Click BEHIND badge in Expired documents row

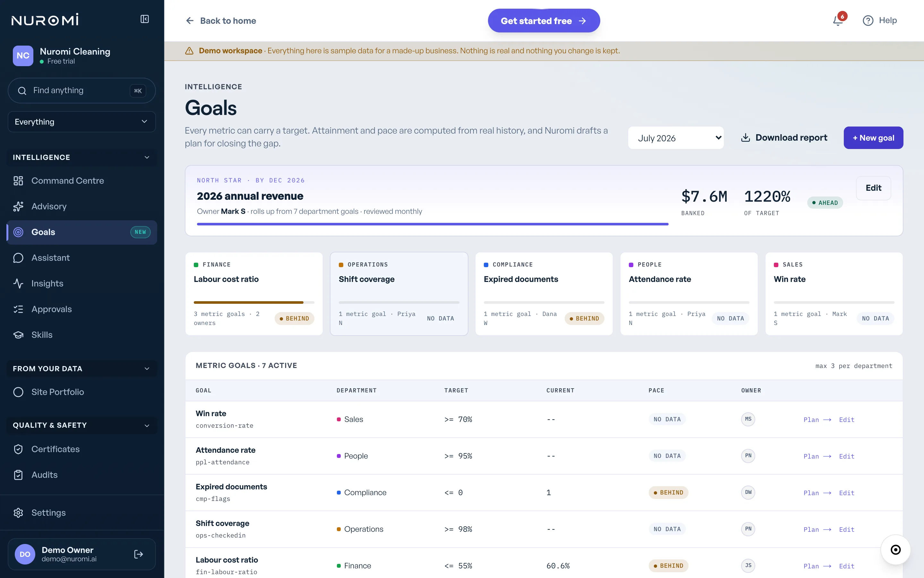point(668,492)
